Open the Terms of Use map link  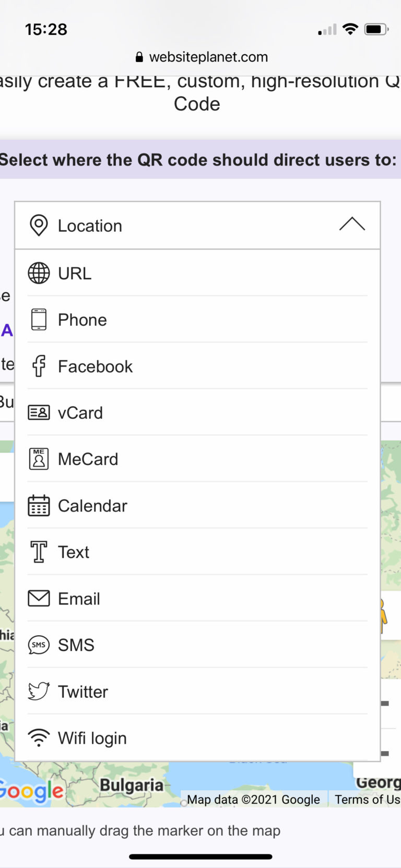(367, 800)
